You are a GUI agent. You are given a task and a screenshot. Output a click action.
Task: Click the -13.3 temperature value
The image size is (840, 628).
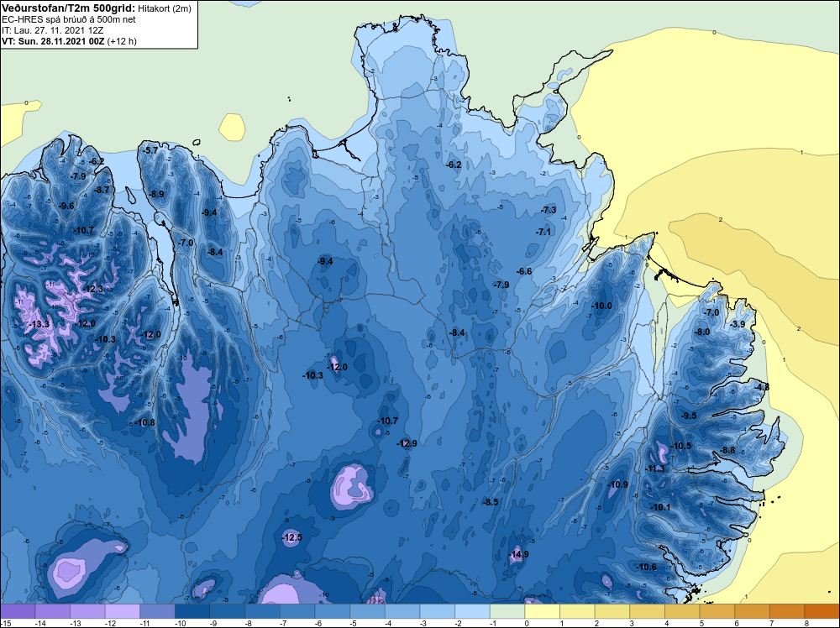tap(39, 324)
